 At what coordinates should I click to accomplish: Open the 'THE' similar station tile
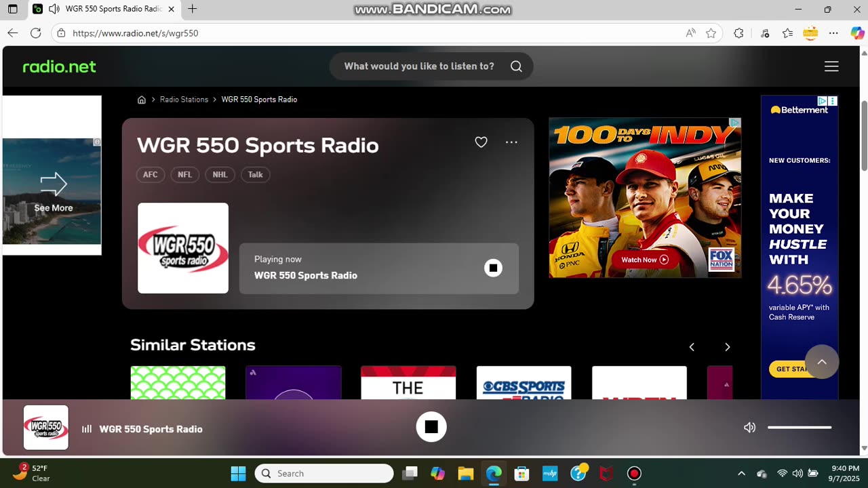408,383
